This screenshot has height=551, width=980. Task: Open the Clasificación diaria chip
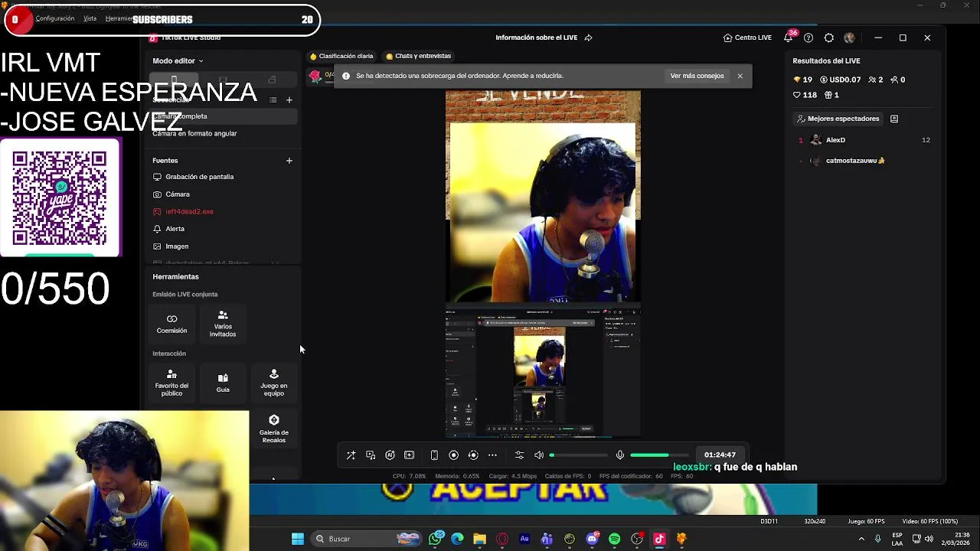coord(341,56)
